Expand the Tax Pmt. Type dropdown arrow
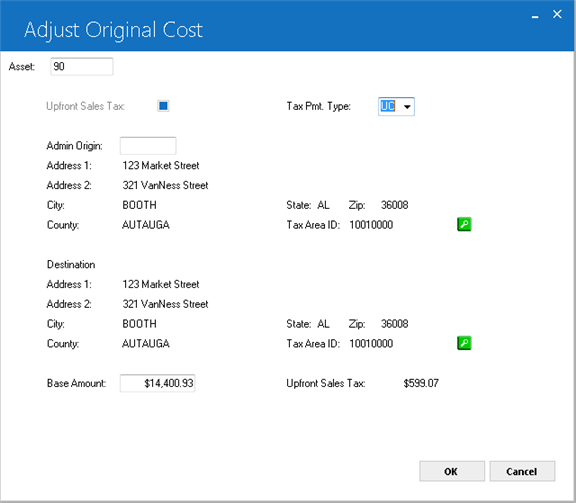This screenshot has height=503, width=576. click(x=407, y=107)
